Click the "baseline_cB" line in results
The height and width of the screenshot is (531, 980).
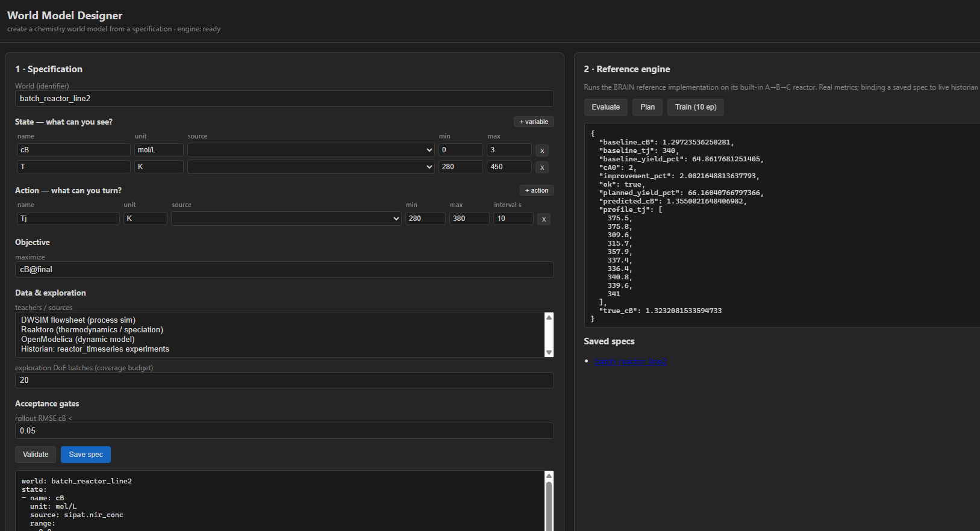click(667, 143)
